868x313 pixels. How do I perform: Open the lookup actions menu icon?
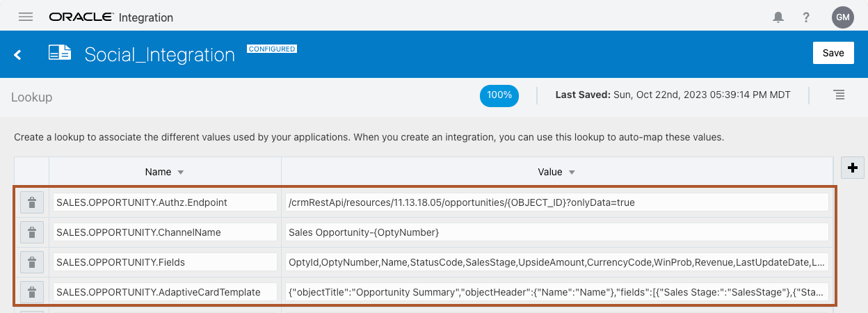click(839, 95)
